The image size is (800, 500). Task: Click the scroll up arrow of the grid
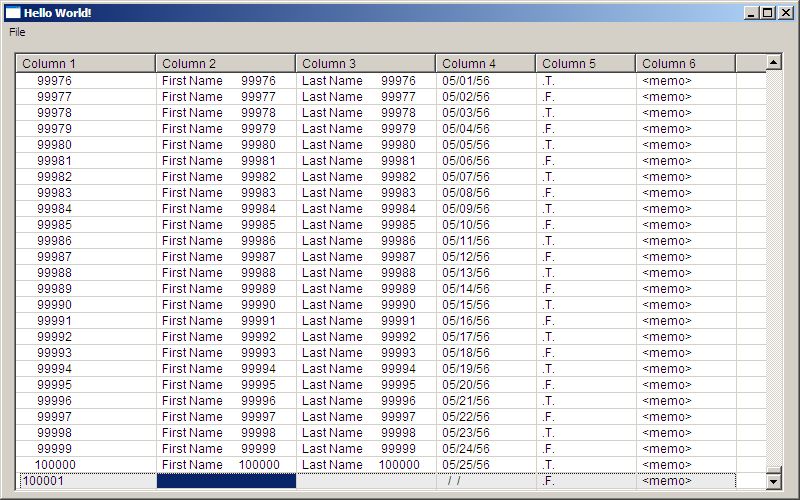coord(773,62)
